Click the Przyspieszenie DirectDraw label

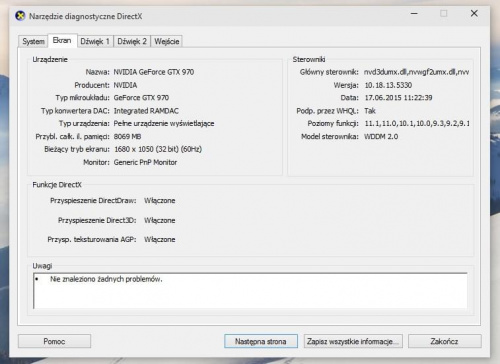pos(93,201)
